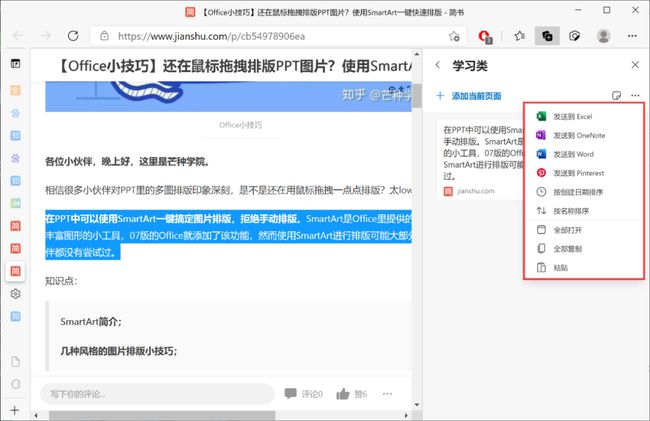The width and height of the screenshot is (650, 421).
Task: View site information lock icon
Action: [104, 36]
